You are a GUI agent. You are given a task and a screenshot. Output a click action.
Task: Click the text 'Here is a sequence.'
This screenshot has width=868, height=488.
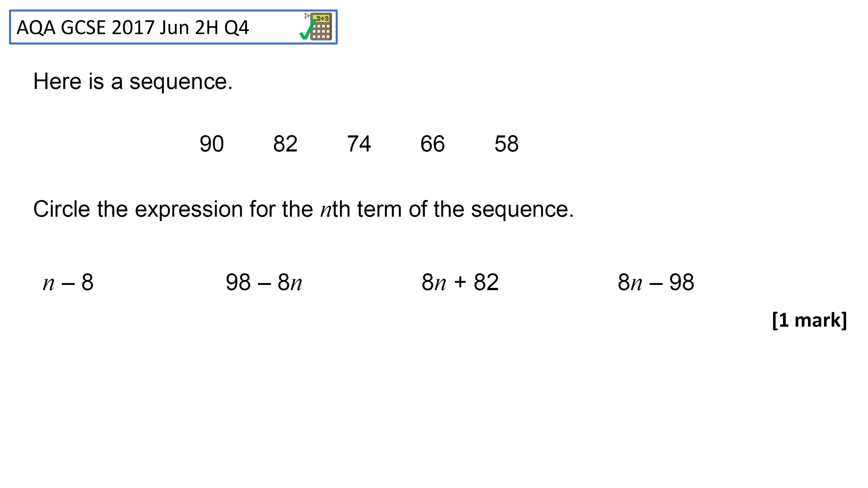(133, 82)
